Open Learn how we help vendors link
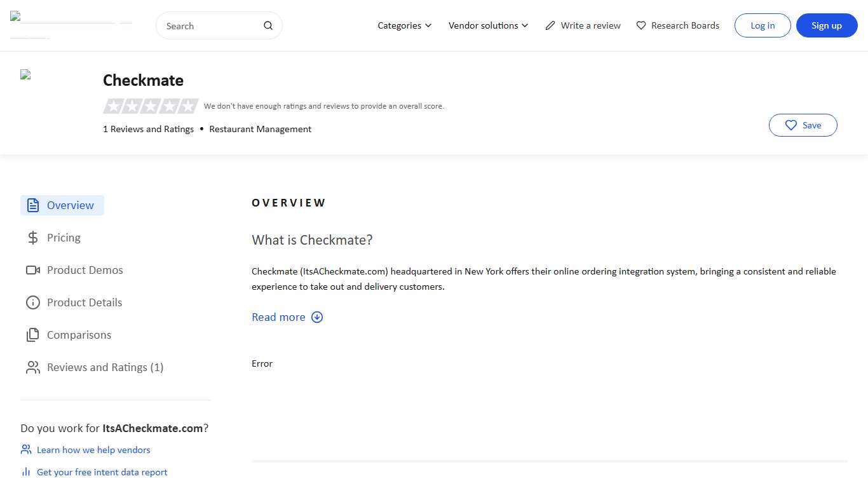This screenshot has width=868, height=488. [x=93, y=450]
